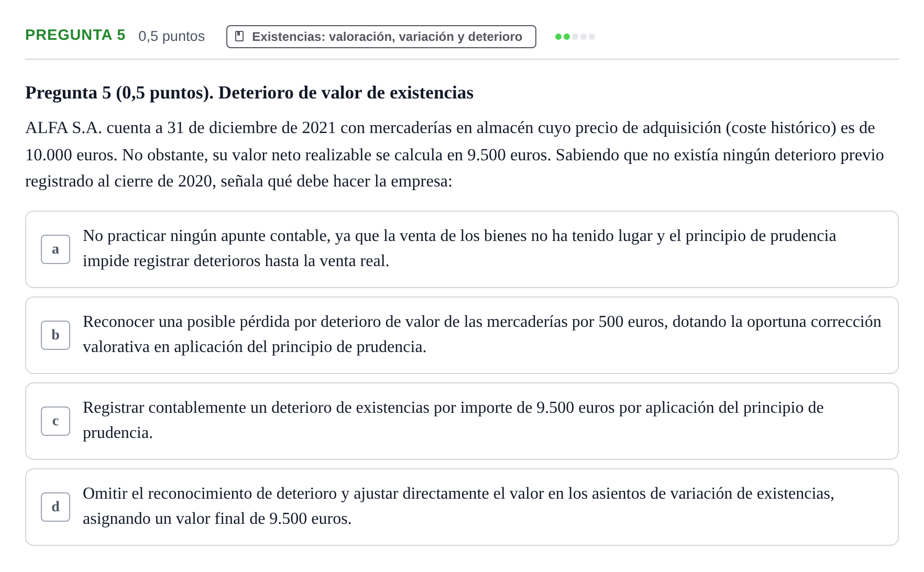924x572 pixels.
Task: Click the question statement starting 'ALFA S.A. cuenta'
Action: tap(455, 155)
